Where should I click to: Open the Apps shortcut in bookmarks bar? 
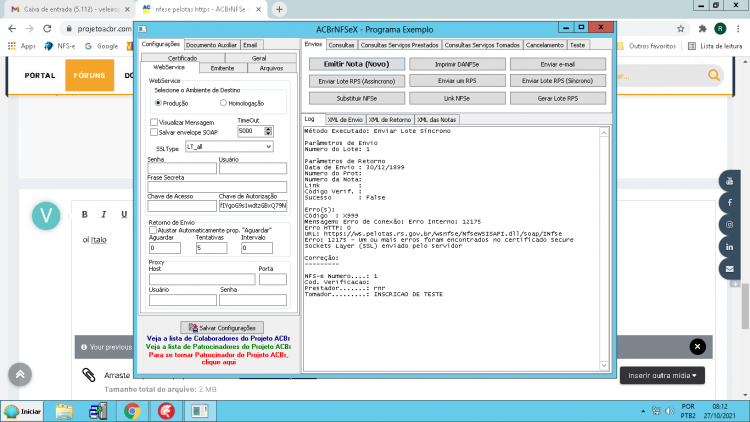point(22,46)
